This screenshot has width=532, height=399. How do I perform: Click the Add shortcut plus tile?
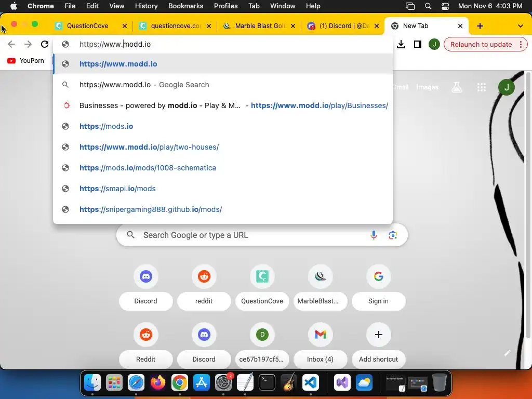click(x=378, y=345)
